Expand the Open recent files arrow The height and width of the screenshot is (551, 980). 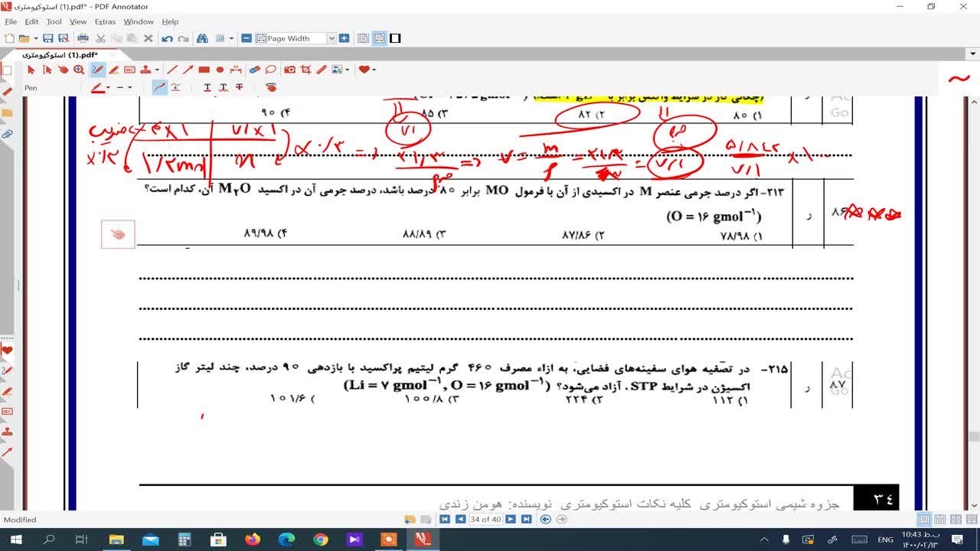[x=35, y=38]
